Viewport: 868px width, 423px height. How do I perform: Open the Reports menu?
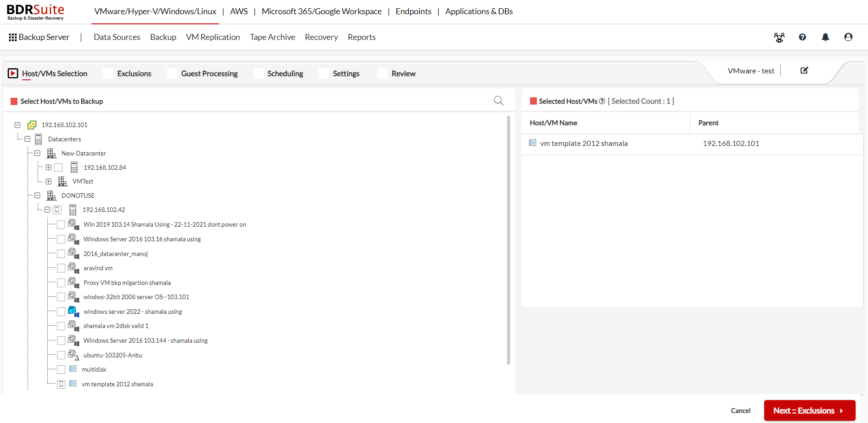361,37
